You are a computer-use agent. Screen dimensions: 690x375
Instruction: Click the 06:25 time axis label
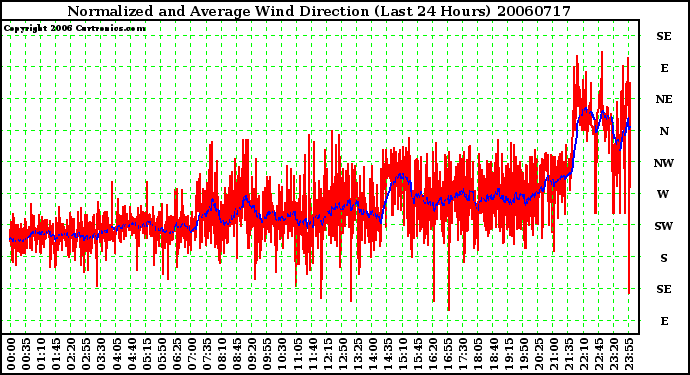coord(176,354)
